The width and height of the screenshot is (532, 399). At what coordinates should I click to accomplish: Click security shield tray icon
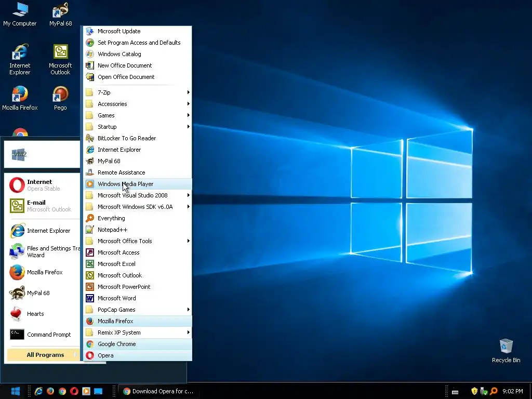(474, 391)
